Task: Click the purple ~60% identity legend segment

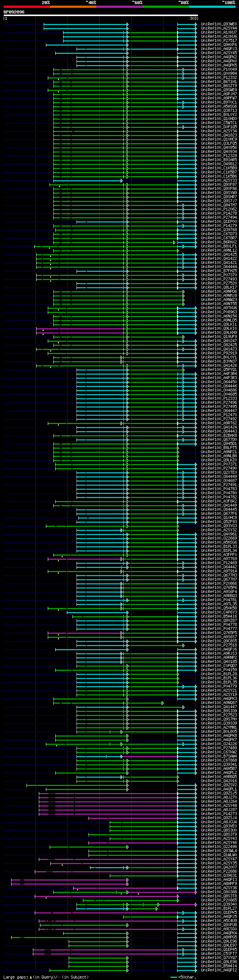Action: click(119, 7)
